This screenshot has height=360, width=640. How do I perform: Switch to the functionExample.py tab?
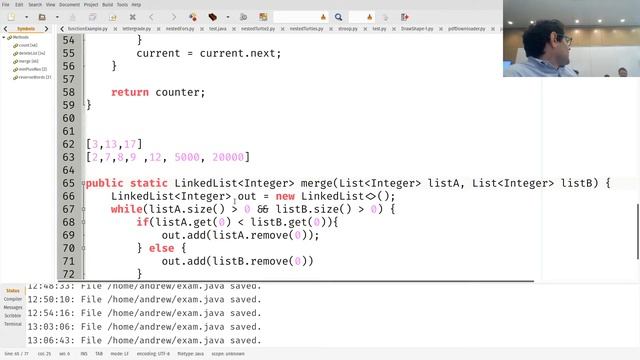coord(87,29)
